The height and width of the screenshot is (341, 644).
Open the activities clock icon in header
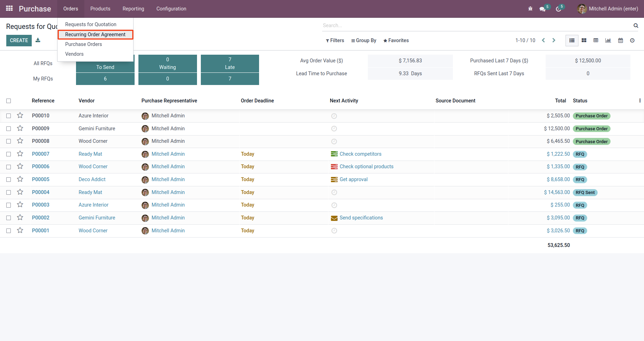click(558, 9)
